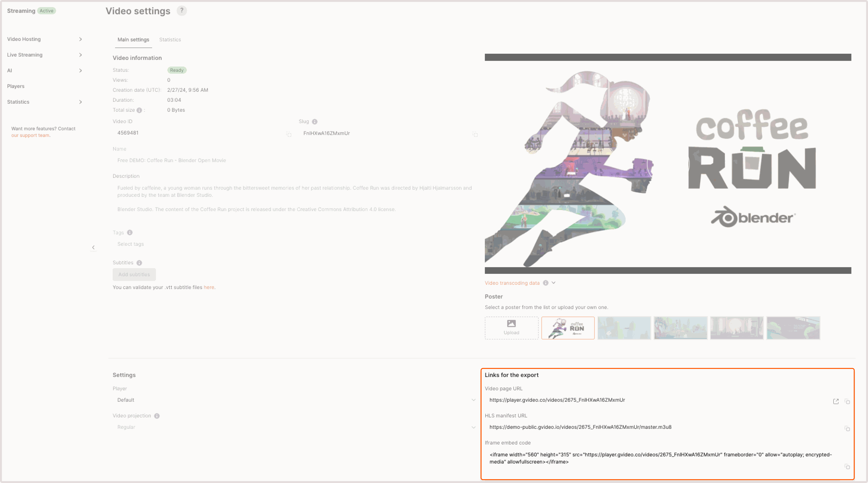
Task: Copy the Iframe embed code
Action: (847, 466)
